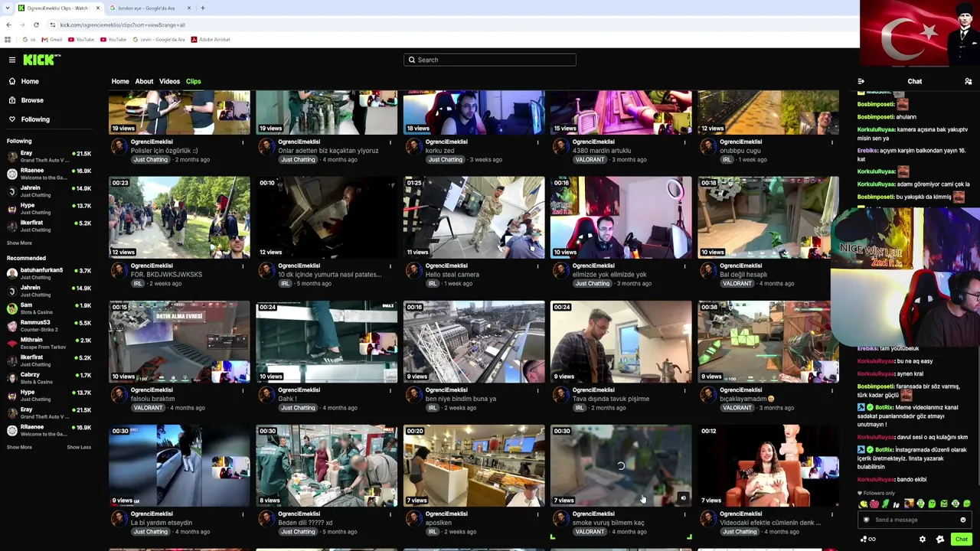
Task: Click the Send a message chat input
Action: tap(915, 520)
